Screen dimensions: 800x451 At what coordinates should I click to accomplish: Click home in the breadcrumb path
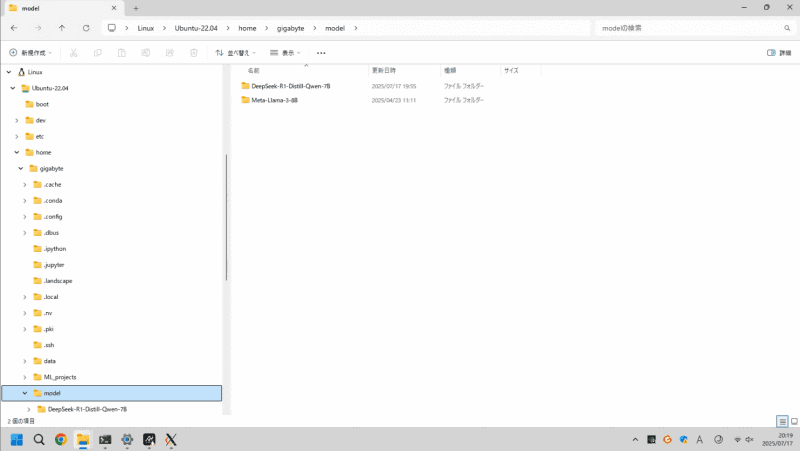click(x=247, y=28)
